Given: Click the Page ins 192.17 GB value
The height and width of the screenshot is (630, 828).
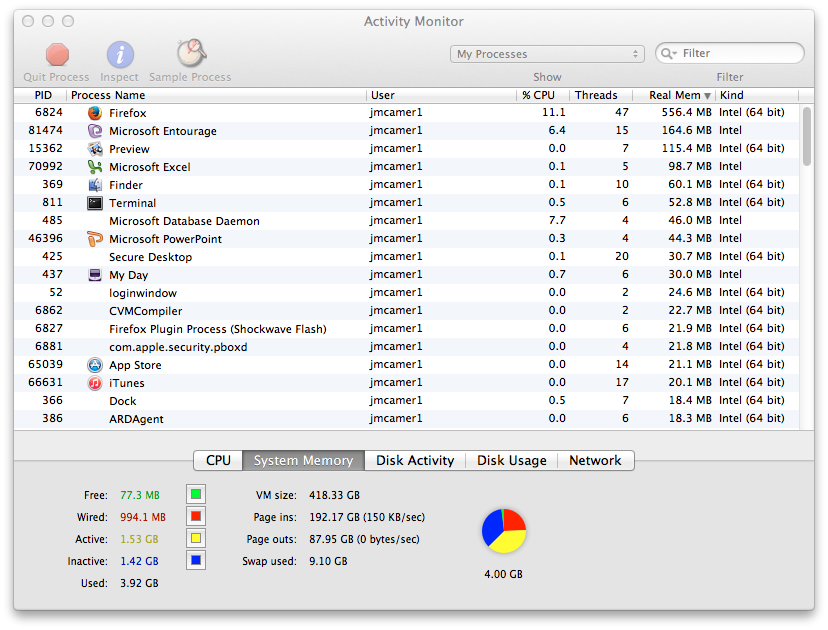Looking at the screenshot, I should pos(367,518).
